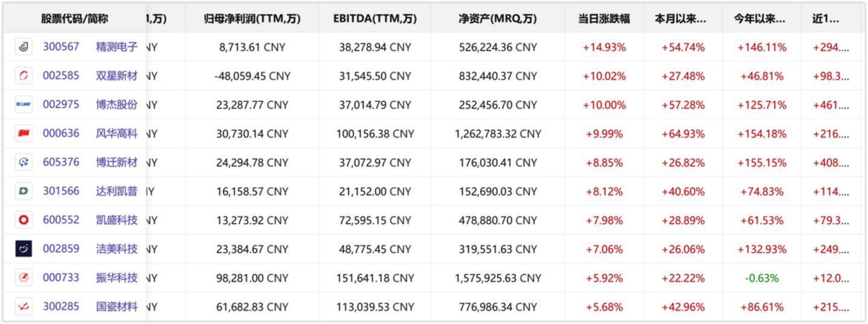The image size is (868, 324).
Task: Click the 今年以来 column header
Action: pos(761,19)
